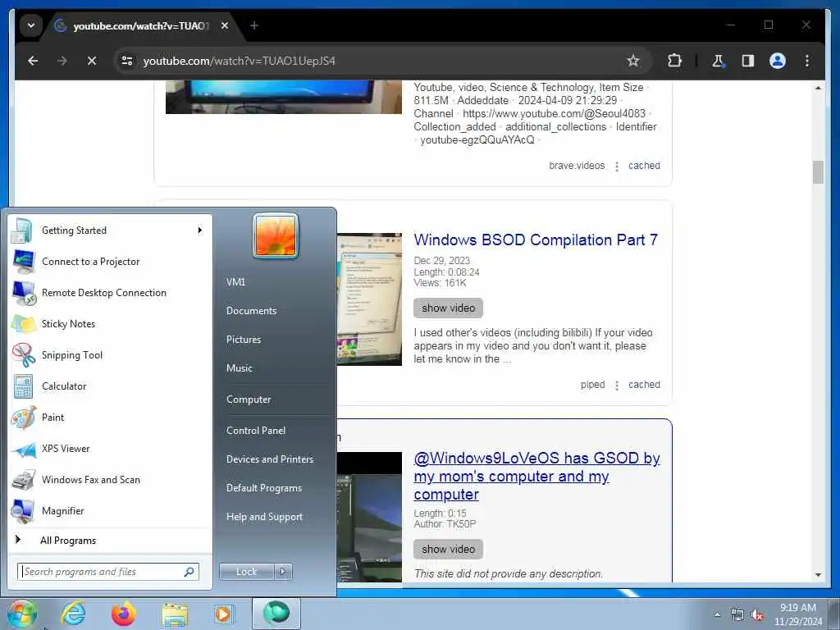This screenshot has height=630, width=840.
Task: View site information icon in address bar
Action: point(127,61)
